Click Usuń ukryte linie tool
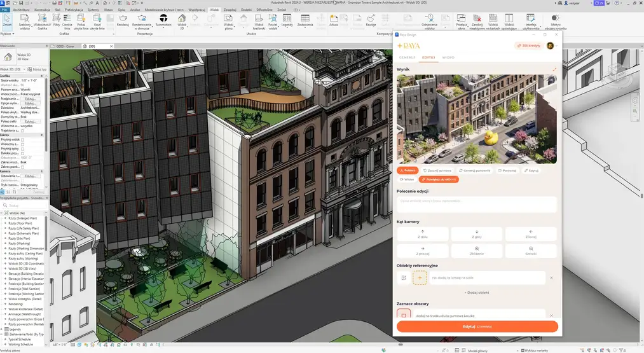Image resolution: width=644 pixels, height=353 pixels. point(97,22)
